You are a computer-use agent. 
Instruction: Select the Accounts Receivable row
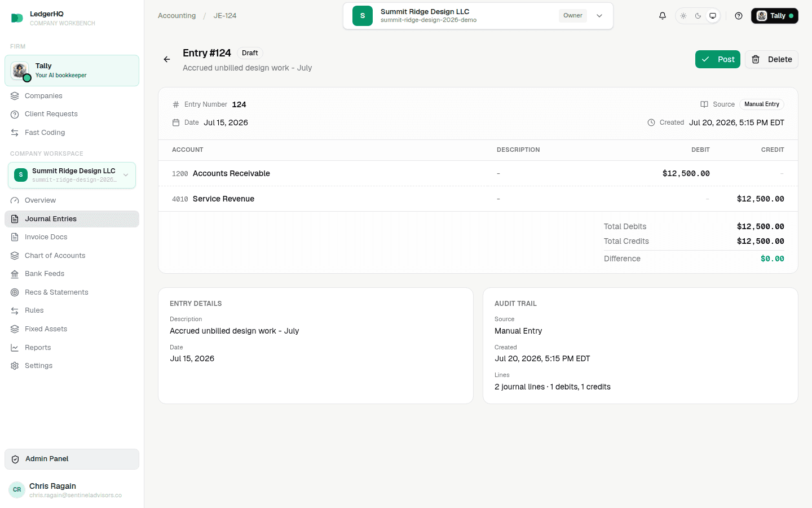[x=478, y=173]
